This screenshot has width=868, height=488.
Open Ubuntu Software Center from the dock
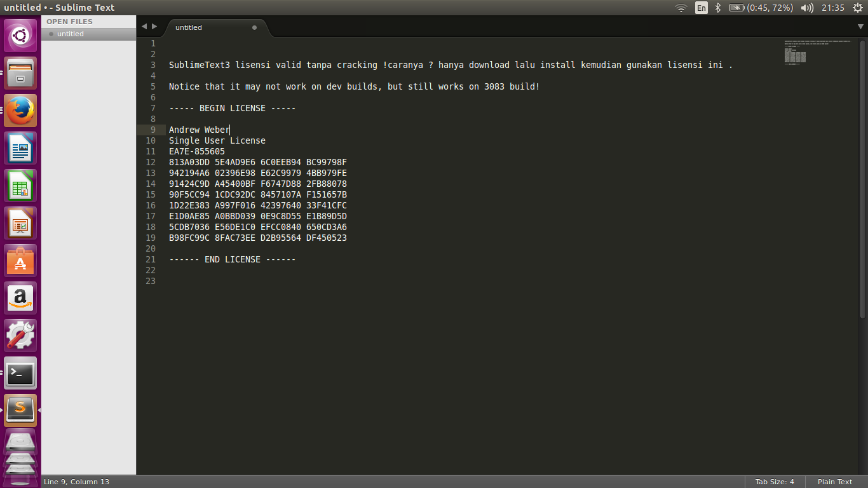[x=20, y=261]
